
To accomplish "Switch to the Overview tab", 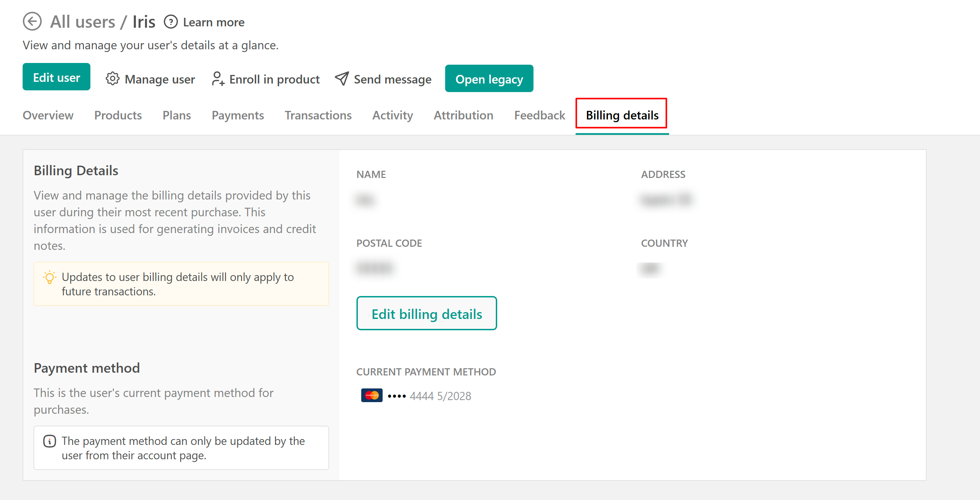I will pyautogui.click(x=48, y=115).
